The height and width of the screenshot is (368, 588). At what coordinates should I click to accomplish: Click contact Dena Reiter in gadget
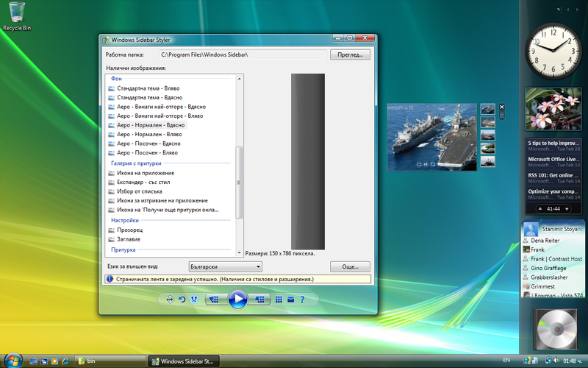[545, 241]
